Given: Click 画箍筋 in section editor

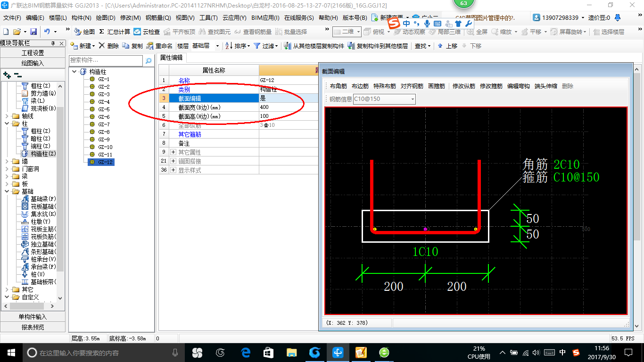Looking at the screenshot, I should click(x=436, y=86).
